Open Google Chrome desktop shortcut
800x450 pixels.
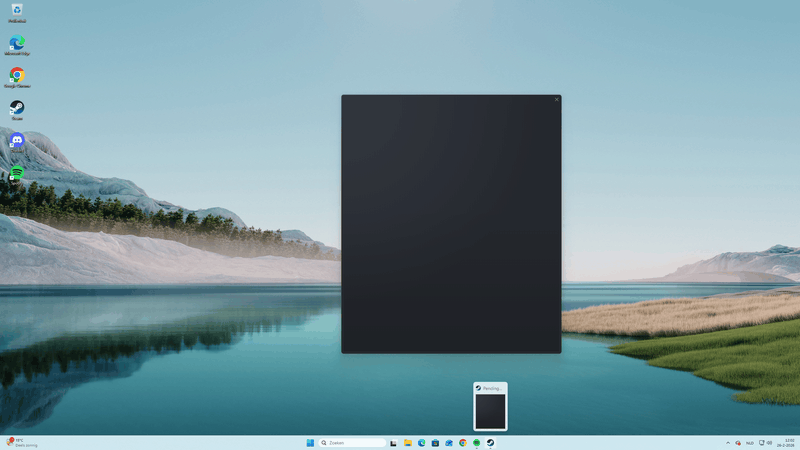17,78
